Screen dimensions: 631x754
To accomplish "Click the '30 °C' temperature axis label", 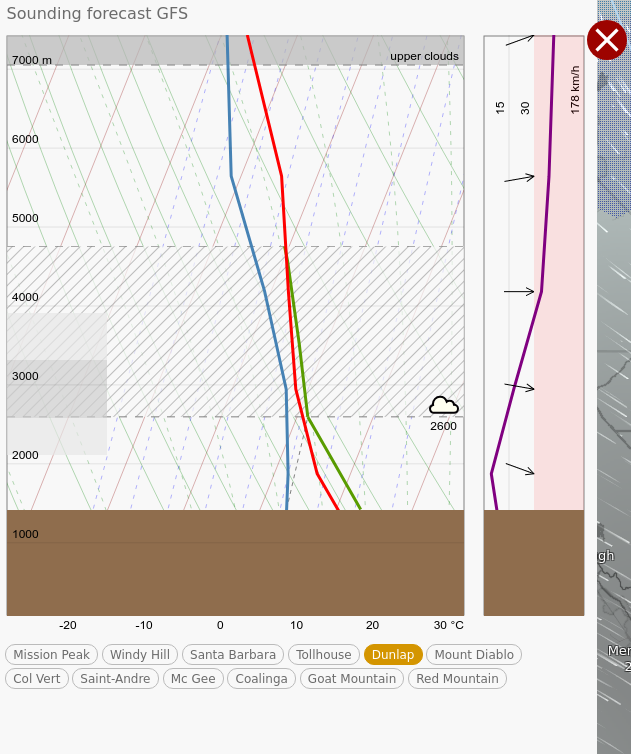I will (448, 625).
